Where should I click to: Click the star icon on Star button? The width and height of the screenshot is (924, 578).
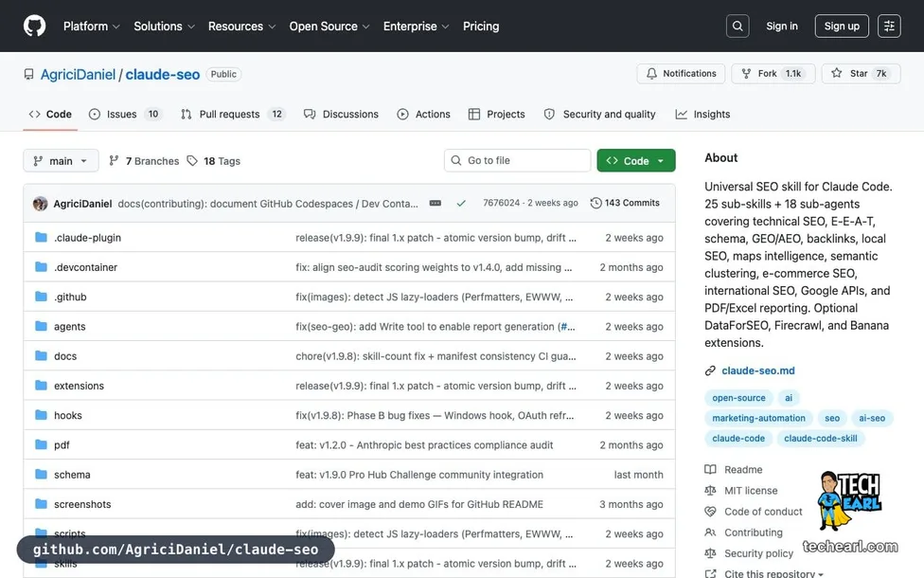pyautogui.click(x=836, y=73)
